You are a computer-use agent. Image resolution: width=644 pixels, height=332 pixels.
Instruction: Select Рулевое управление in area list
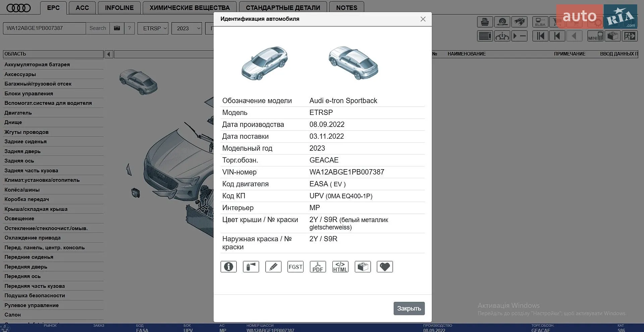pyautogui.click(x=53, y=305)
